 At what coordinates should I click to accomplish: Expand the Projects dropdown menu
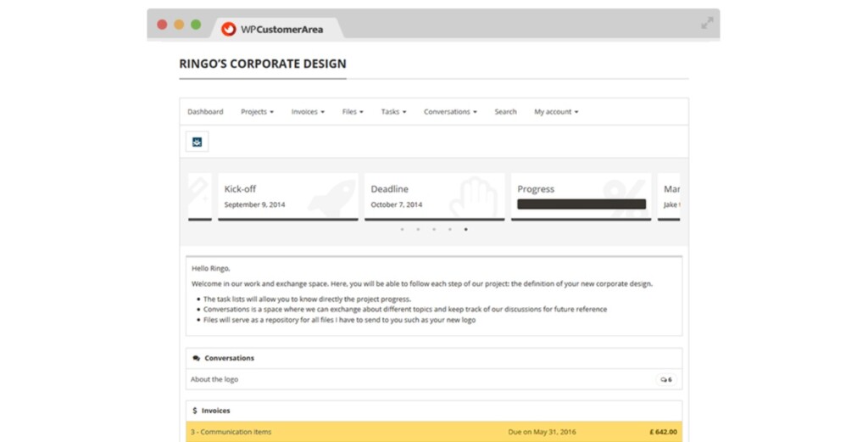[x=257, y=112]
